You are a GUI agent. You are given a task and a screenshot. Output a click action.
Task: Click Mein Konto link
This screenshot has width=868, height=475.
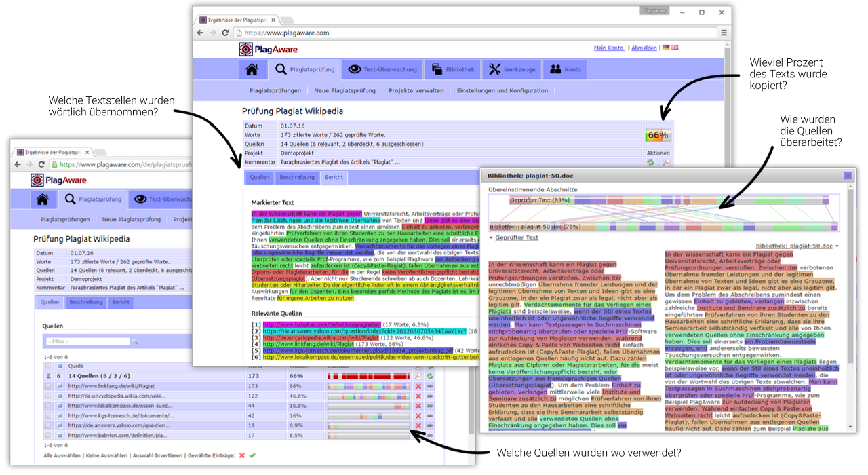609,47
